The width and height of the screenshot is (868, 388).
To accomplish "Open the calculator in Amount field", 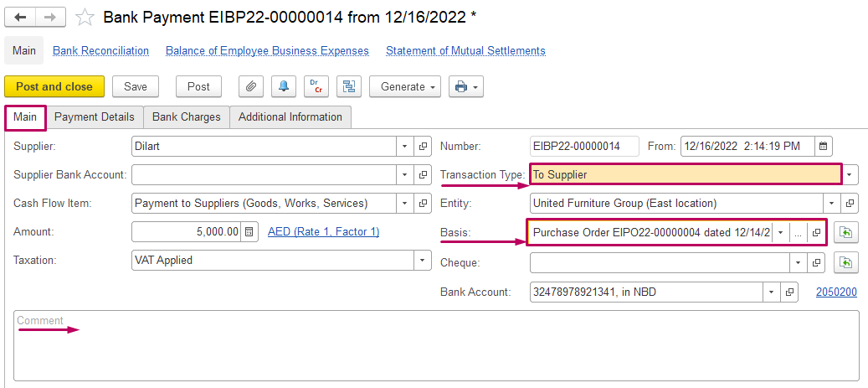I will [249, 232].
